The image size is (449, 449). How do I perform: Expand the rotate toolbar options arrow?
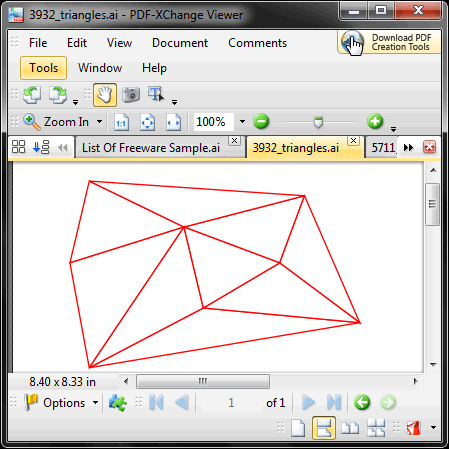(76, 102)
